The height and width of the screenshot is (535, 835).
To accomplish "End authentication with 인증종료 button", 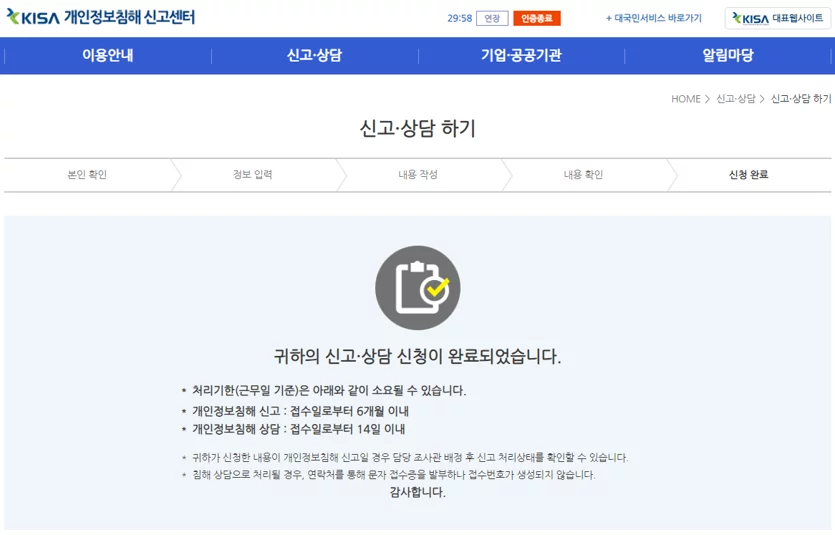I will [537, 18].
